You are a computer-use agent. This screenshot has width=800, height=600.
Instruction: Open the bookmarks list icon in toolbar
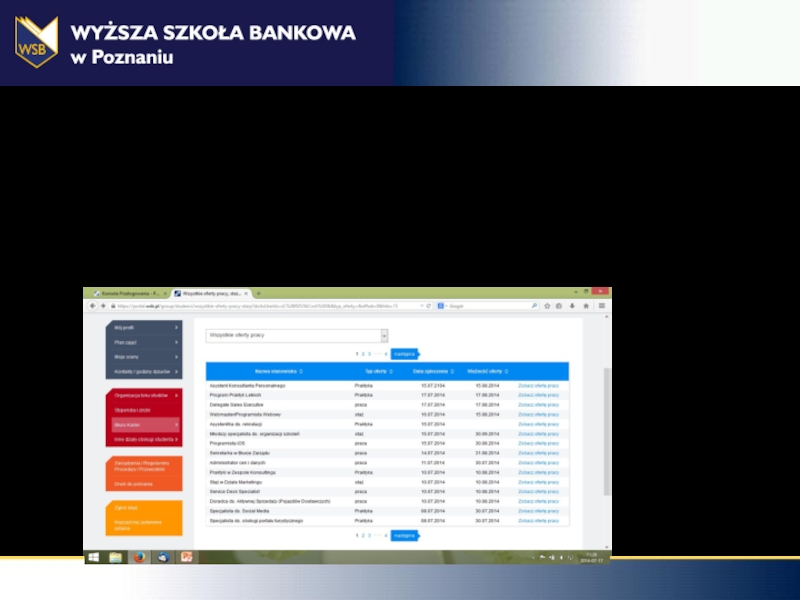pos(559,306)
